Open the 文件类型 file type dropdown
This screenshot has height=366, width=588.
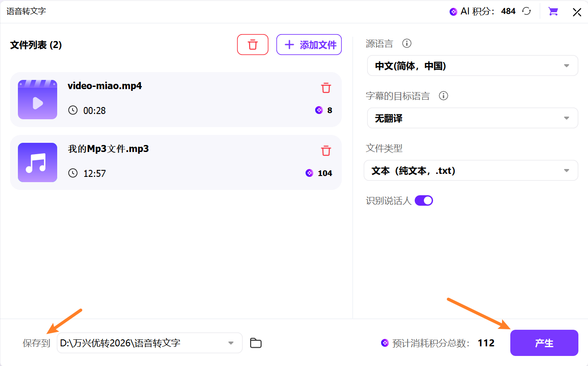[472, 170]
